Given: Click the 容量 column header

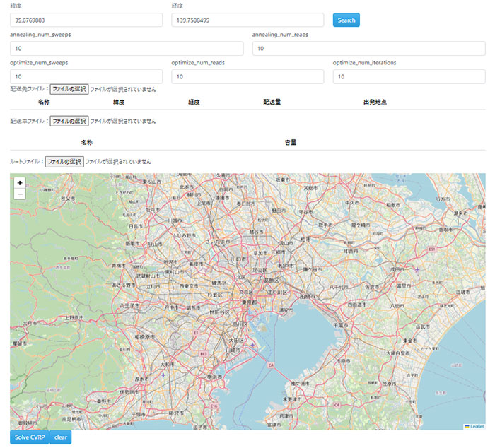Looking at the screenshot, I should click(290, 142).
